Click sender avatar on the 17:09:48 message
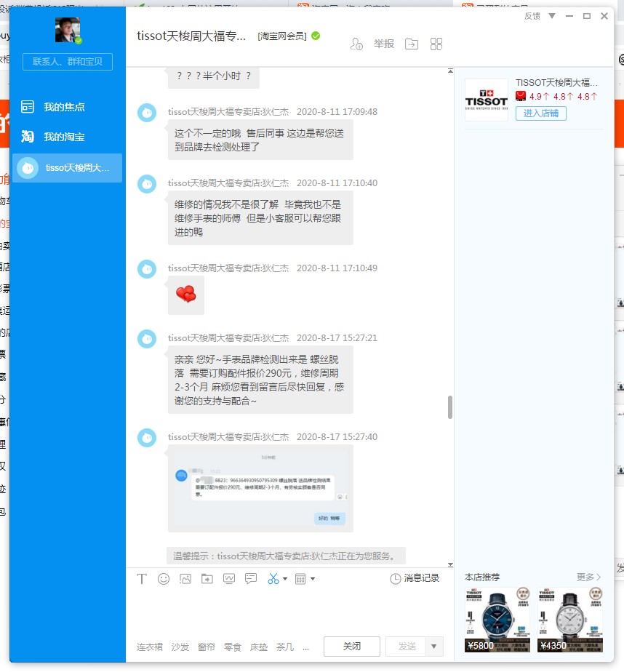The image size is (624, 672). click(147, 113)
